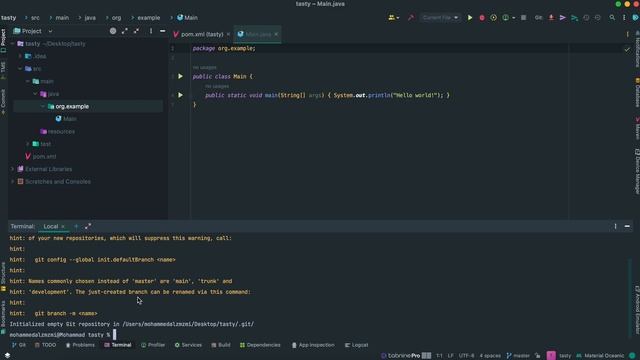Screen dimensions: 640x360
Task: Expand Scratches and Consoles node
Action: (x=12, y=182)
